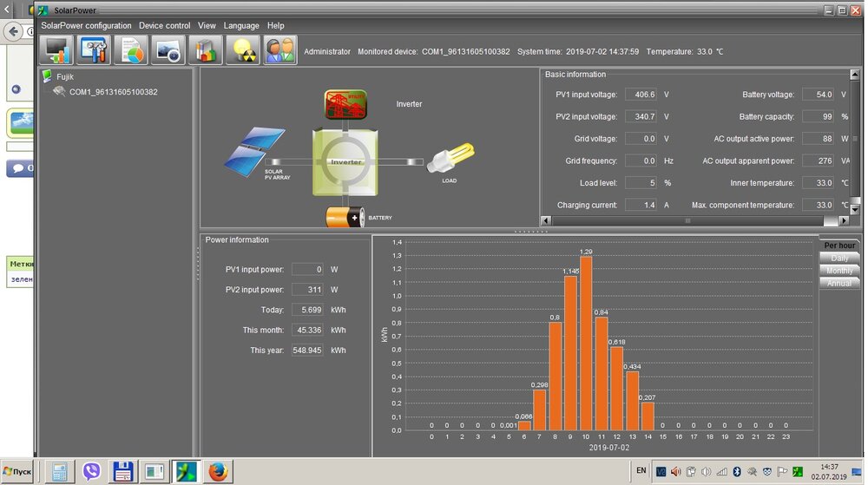This screenshot has width=868, height=485.
Task: Open Viber from the taskbar
Action: [92, 471]
